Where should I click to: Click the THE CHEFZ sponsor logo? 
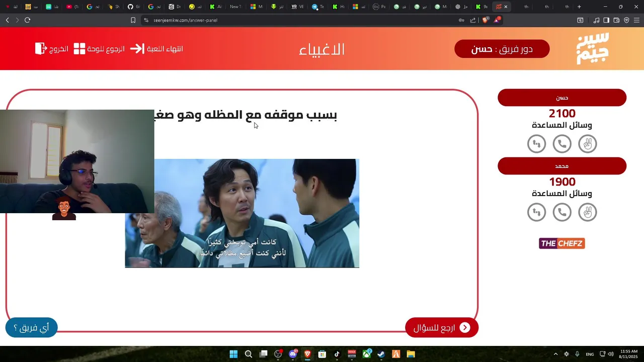pos(561,243)
